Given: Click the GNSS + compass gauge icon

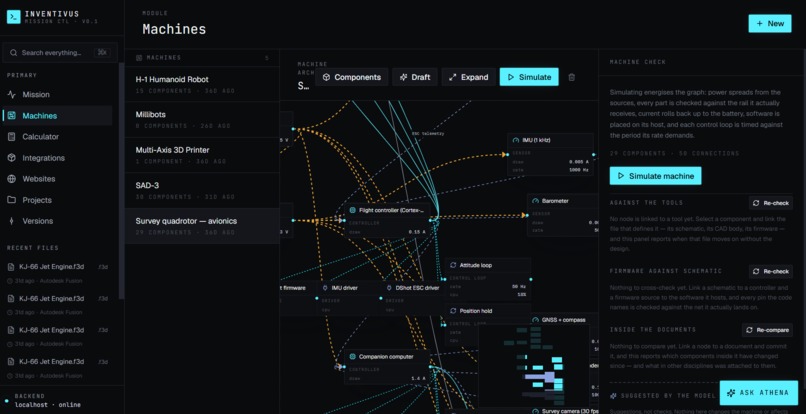Looking at the screenshot, I should click(535, 320).
